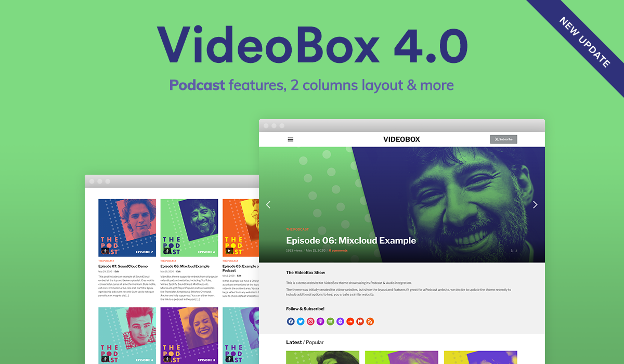Click the gray Subscribe button
624x364 pixels.
(x=503, y=139)
